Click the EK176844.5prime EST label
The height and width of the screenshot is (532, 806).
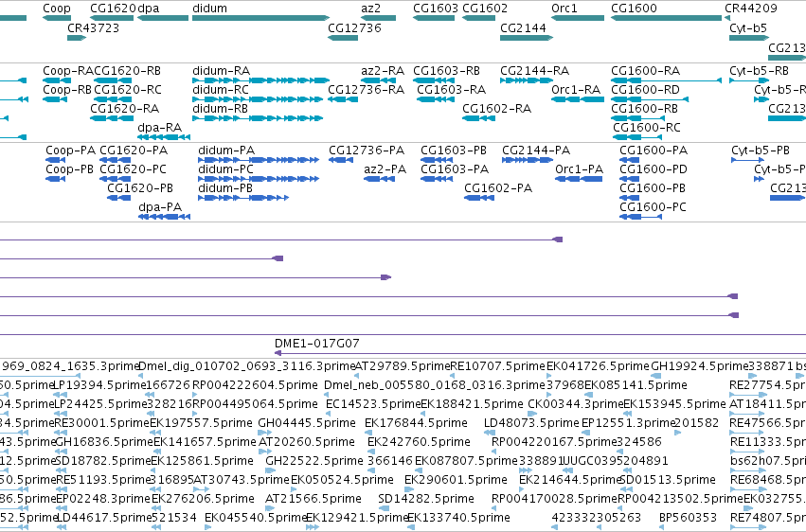pos(417,423)
